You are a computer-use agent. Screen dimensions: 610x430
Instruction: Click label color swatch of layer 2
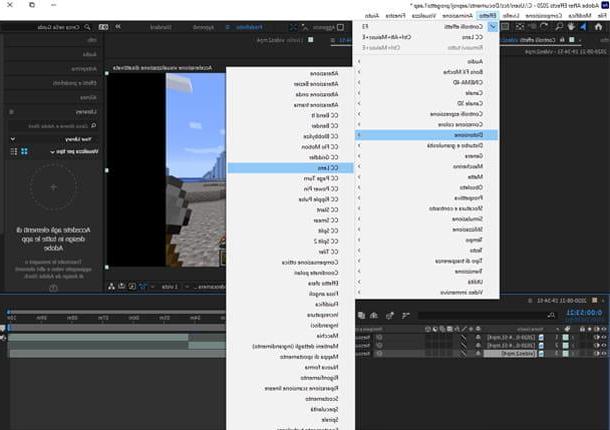pos(565,345)
